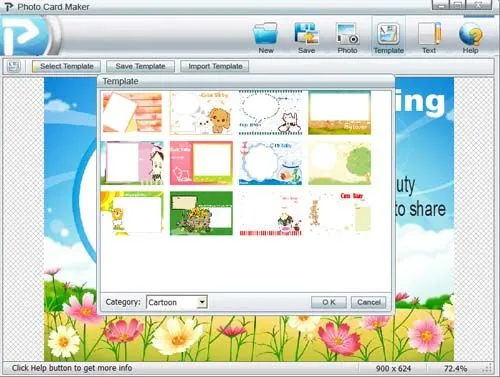
Task: Open the Category dropdown arrow
Action: point(202,302)
